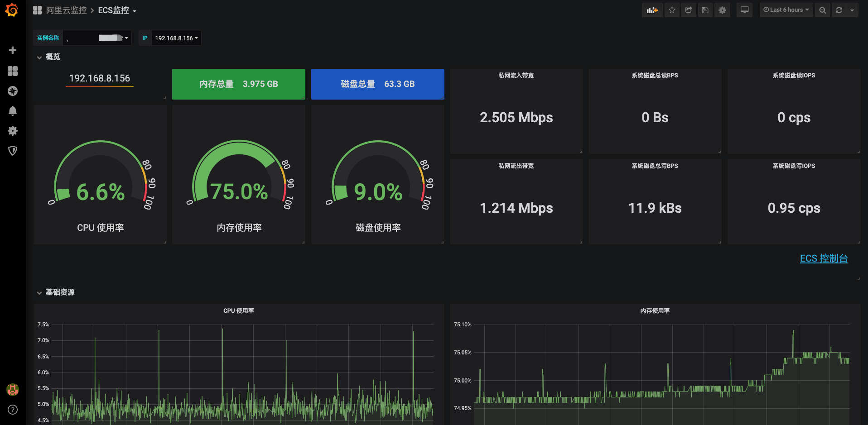The height and width of the screenshot is (425, 868).
Task: Click the 11.9 kBs value
Action: (x=655, y=208)
